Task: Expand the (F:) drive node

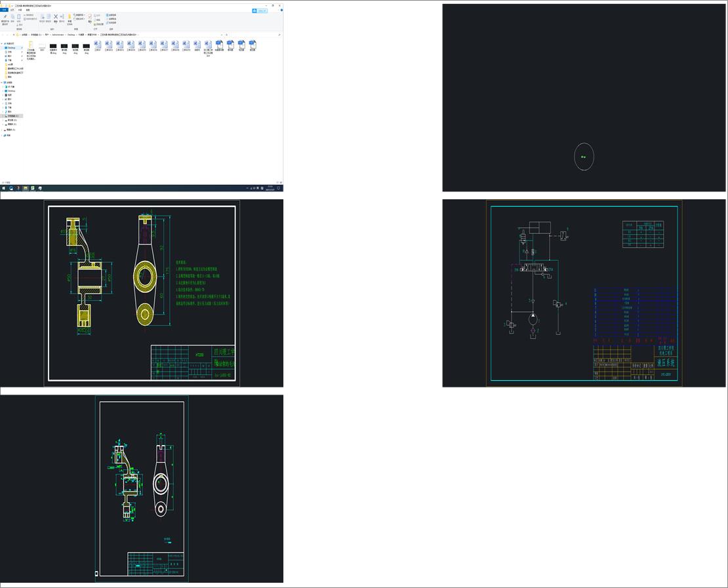Action: click(x=2, y=130)
